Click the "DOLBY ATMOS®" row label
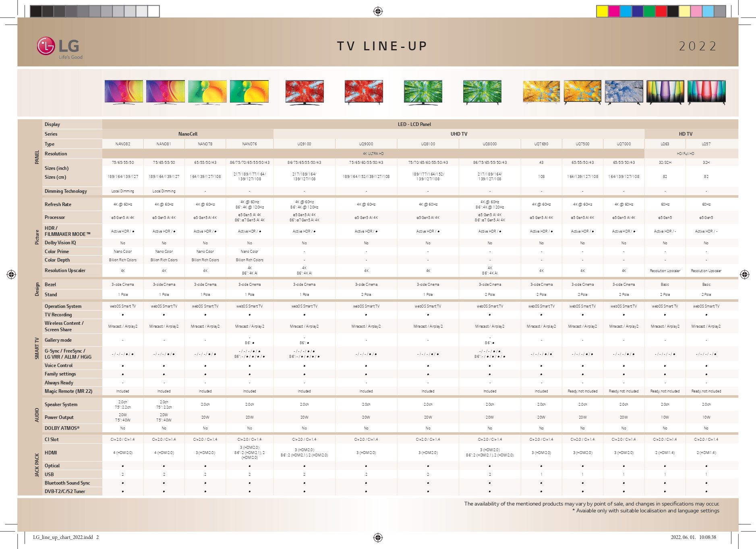756x549 pixels. [62, 428]
